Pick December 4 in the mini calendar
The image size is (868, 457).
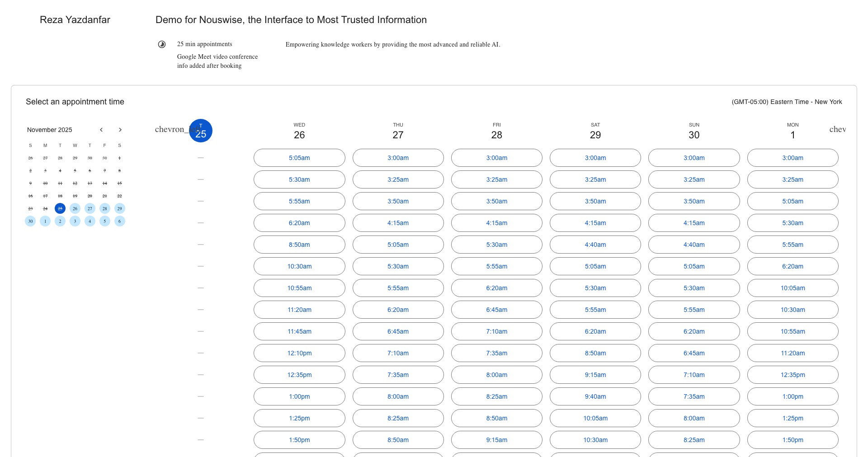point(90,221)
